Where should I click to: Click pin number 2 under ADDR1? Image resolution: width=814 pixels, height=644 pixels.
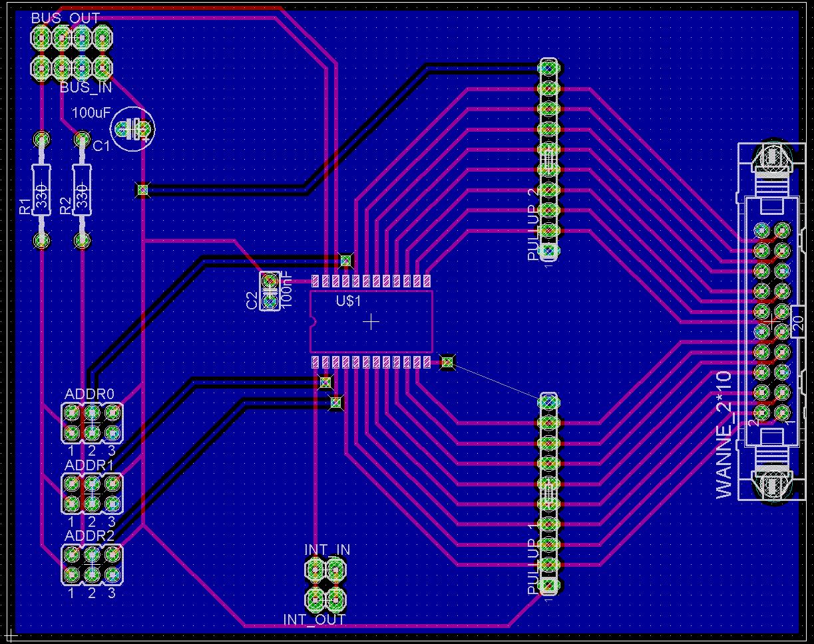(x=92, y=521)
